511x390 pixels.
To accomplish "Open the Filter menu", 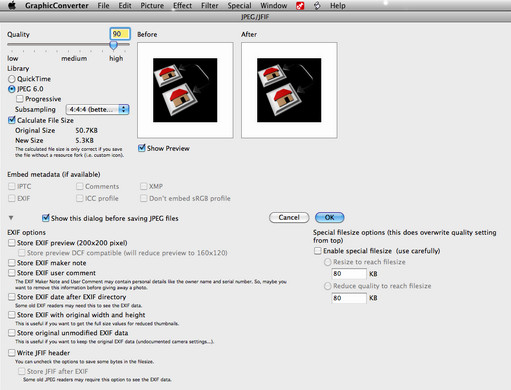I will [x=210, y=6].
